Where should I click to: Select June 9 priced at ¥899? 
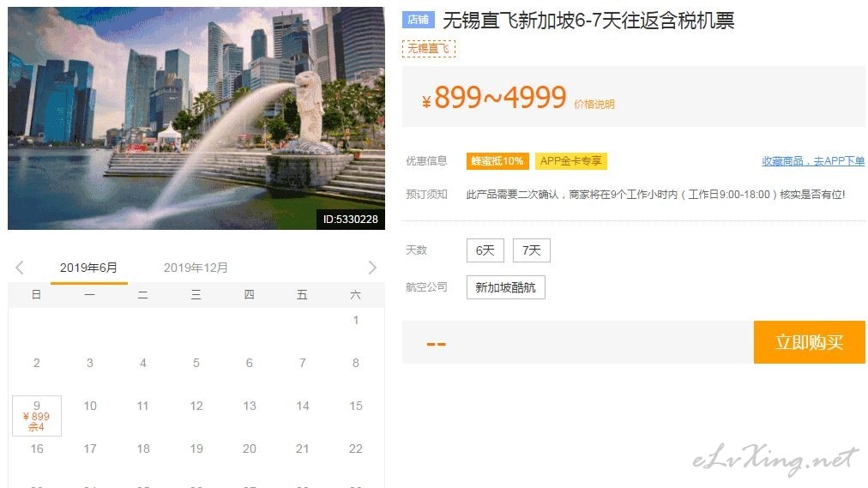tap(37, 415)
